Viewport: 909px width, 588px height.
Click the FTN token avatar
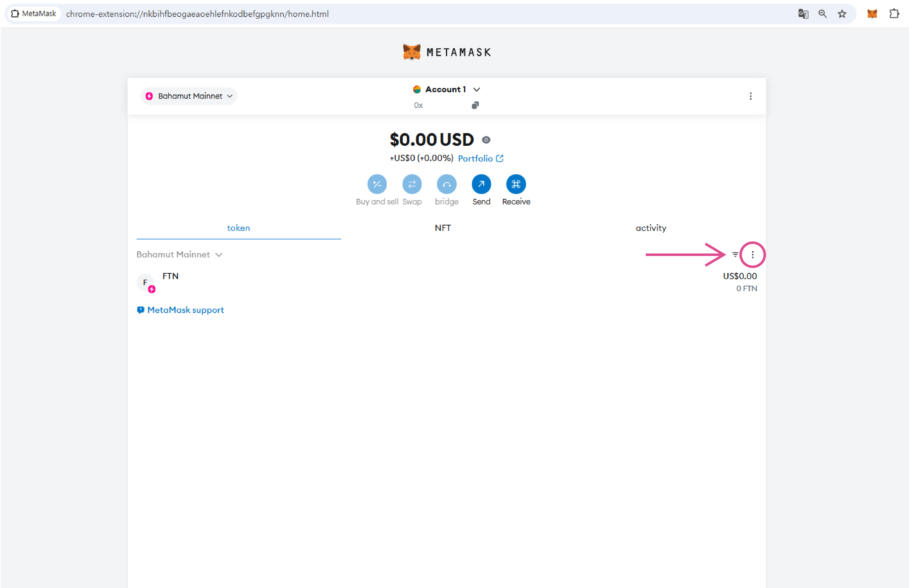(x=145, y=283)
